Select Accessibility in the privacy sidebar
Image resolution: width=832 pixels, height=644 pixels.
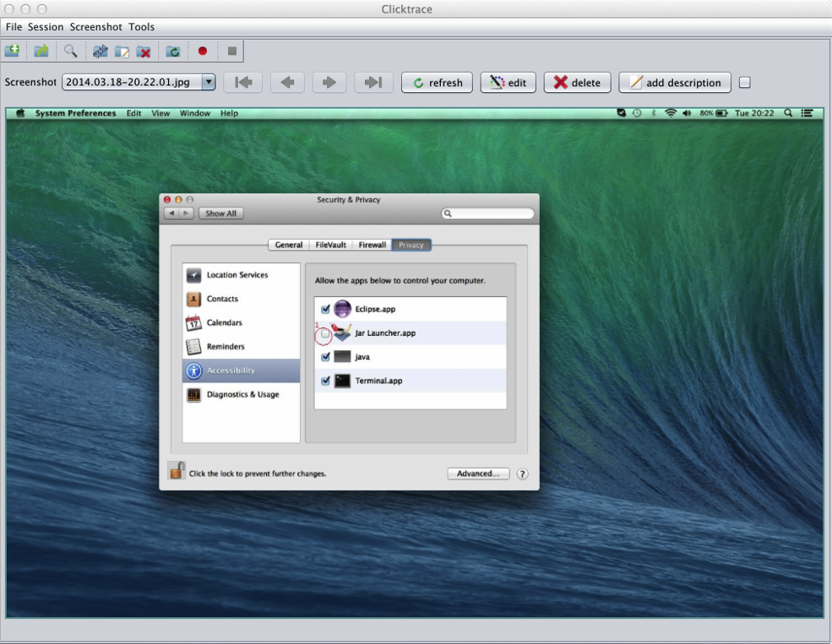[242, 371]
